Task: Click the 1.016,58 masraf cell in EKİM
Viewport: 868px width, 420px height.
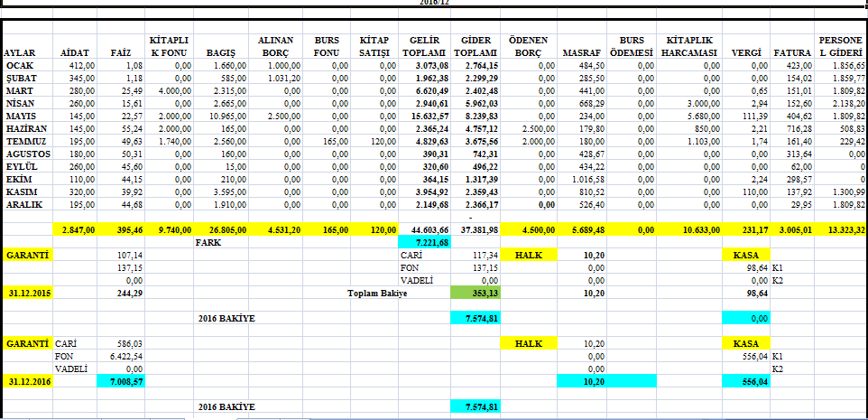Action: (582, 180)
